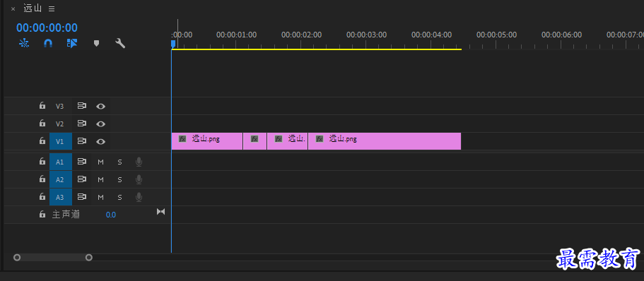The image size is (644, 281).
Task: Click ruler at 00:00:05:00
Action: [x=496, y=35]
